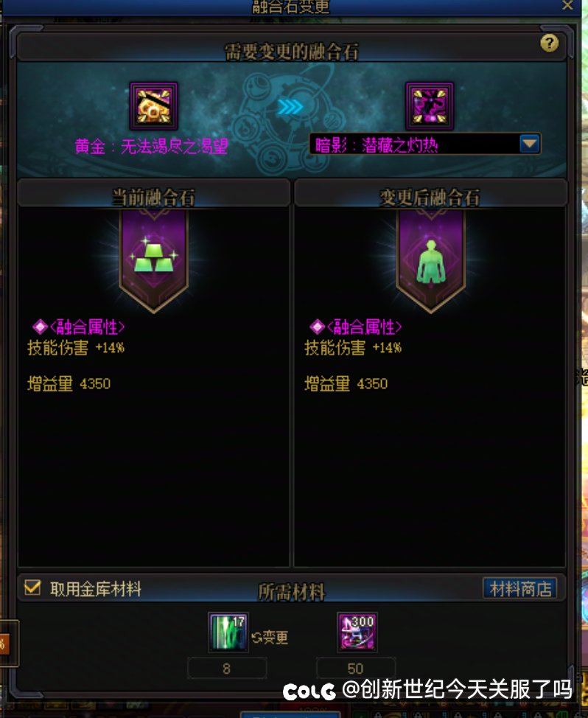Click the quantity field showing 50
Screen dimensions: 588x718
tap(356, 668)
